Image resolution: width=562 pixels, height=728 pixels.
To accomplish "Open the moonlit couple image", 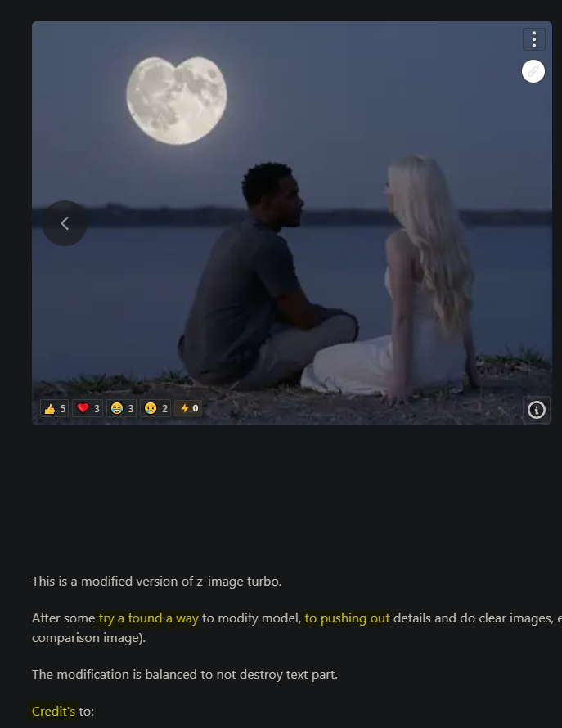I will pyautogui.click(x=292, y=223).
